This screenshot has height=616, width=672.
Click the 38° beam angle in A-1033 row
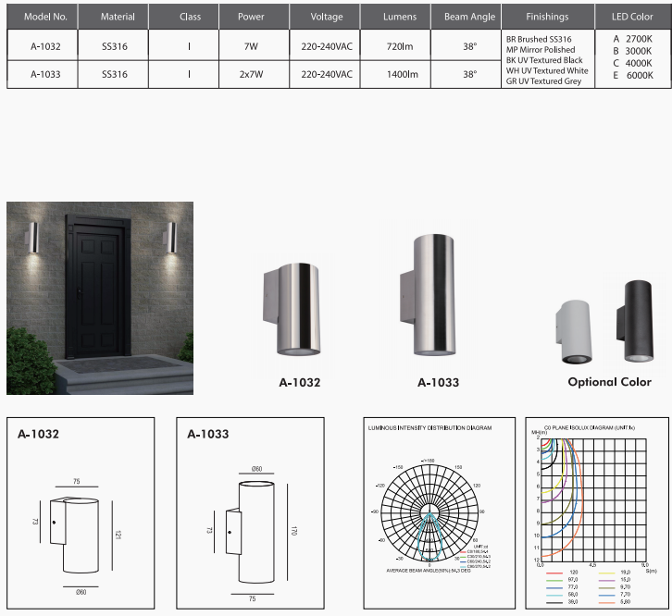pyautogui.click(x=469, y=75)
